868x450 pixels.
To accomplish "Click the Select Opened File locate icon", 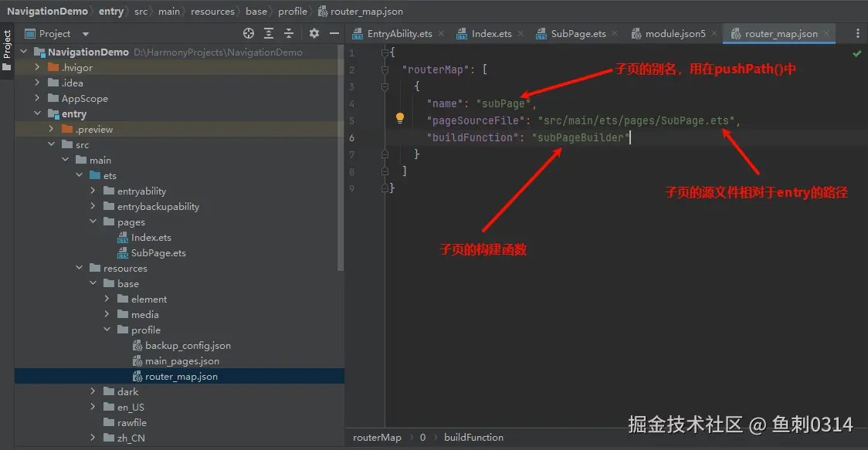I will (x=249, y=33).
